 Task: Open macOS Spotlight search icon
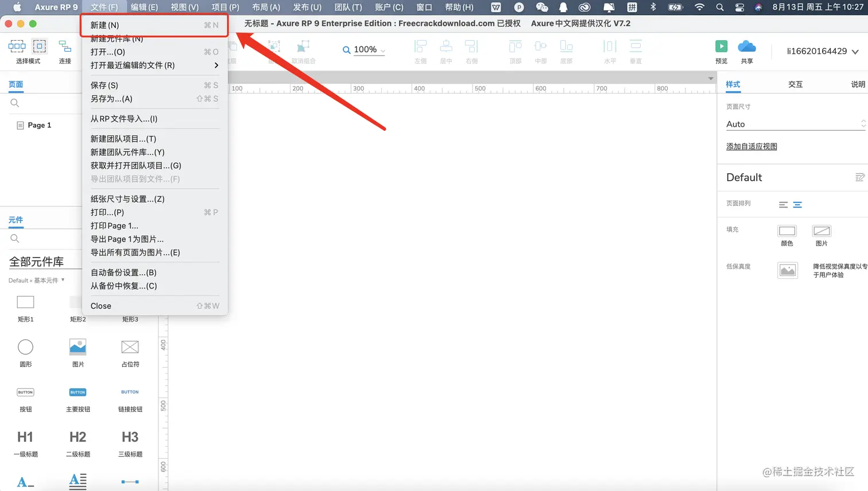(719, 7)
